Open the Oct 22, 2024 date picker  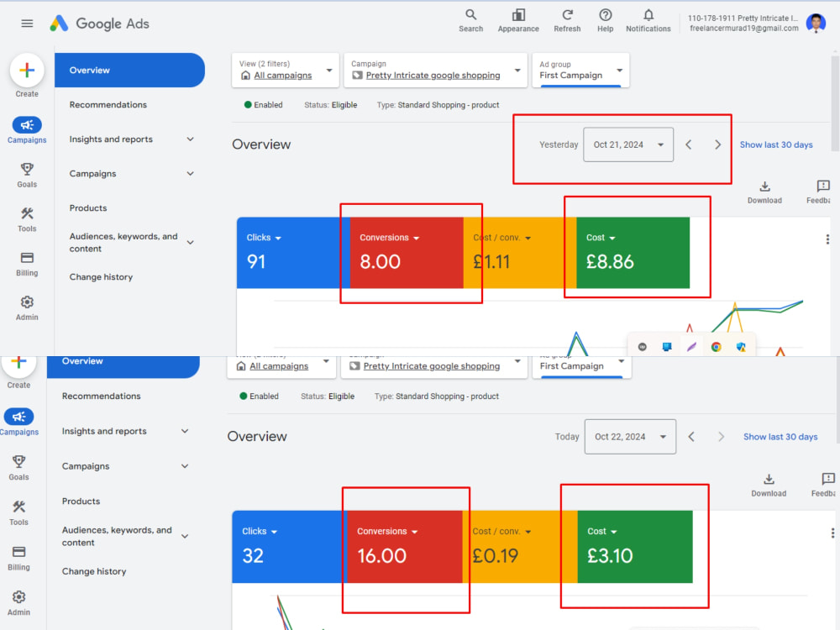pos(630,437)
